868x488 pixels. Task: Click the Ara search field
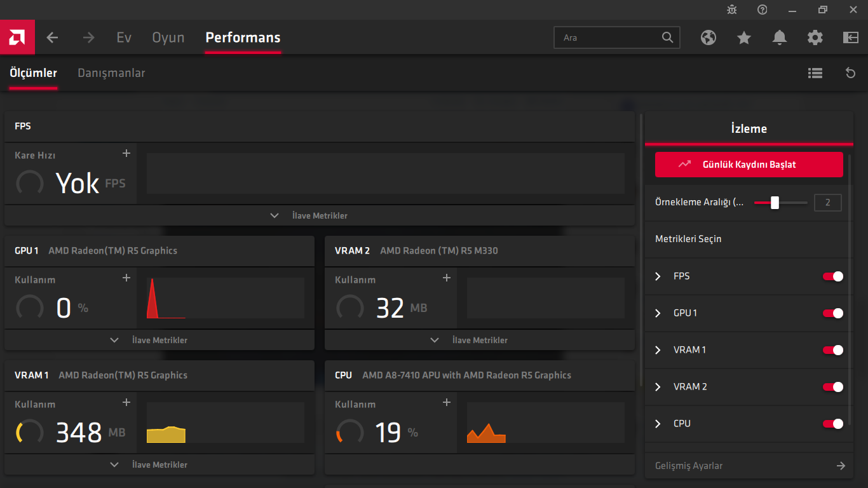tap(617, 37)
